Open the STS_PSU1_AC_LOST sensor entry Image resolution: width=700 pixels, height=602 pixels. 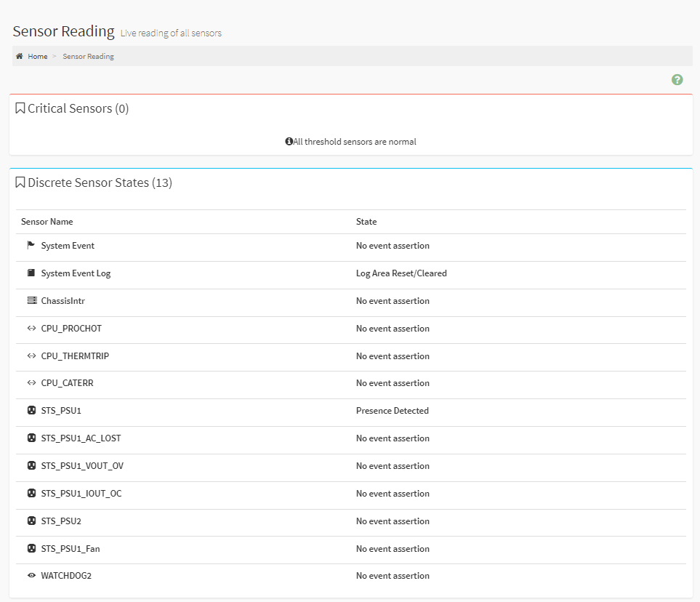[81, 438]
